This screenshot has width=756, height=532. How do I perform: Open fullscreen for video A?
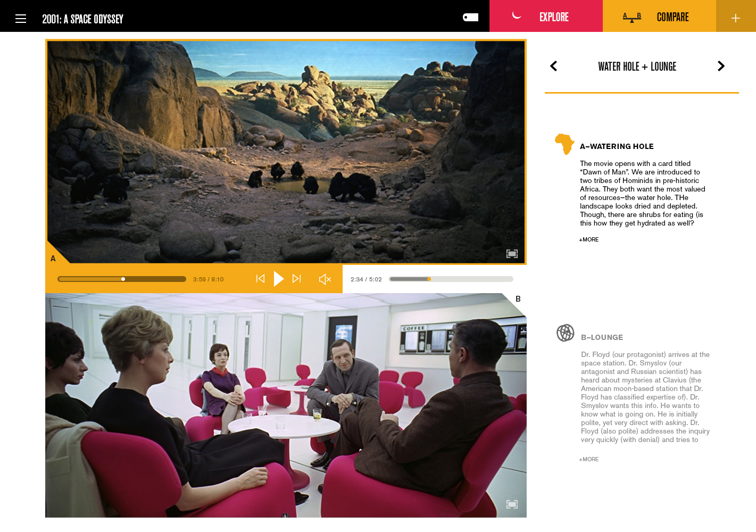click(512, 254)
